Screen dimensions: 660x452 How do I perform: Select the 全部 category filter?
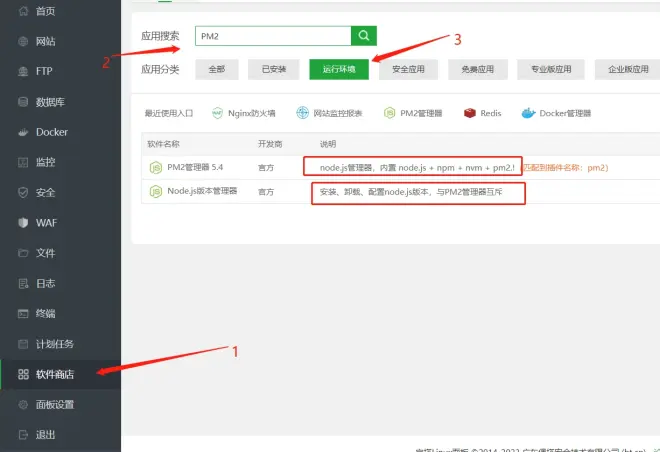217,69
